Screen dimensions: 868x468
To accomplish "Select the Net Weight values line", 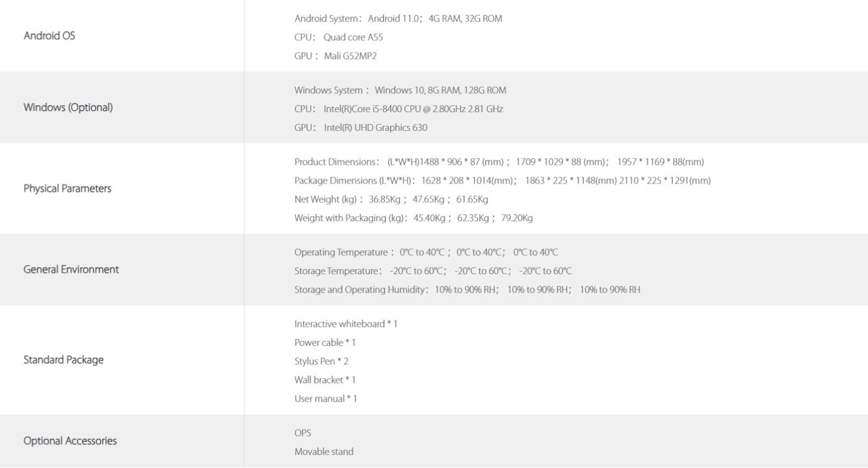I will (391, 199).
